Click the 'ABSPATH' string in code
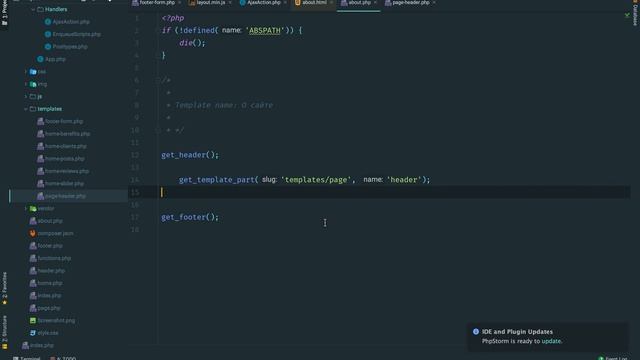Screen dimensions: 640x360 point(265,31)
